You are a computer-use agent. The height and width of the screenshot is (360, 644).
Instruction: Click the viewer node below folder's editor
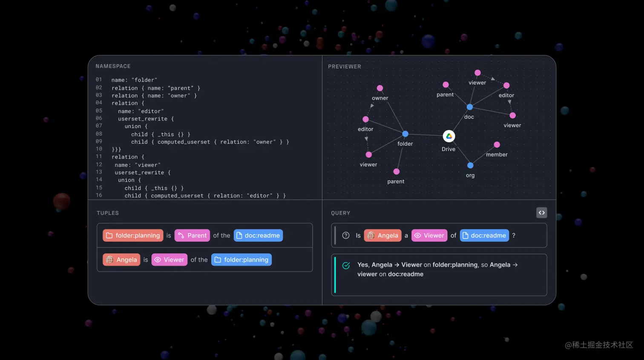pyautogui.click(x=369, y=154)
